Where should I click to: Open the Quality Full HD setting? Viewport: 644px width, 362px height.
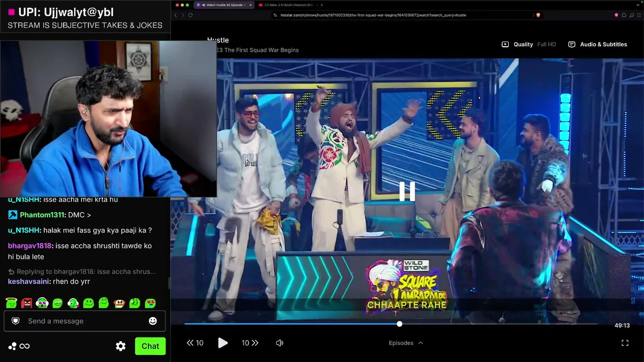click(x=529, y=44)
